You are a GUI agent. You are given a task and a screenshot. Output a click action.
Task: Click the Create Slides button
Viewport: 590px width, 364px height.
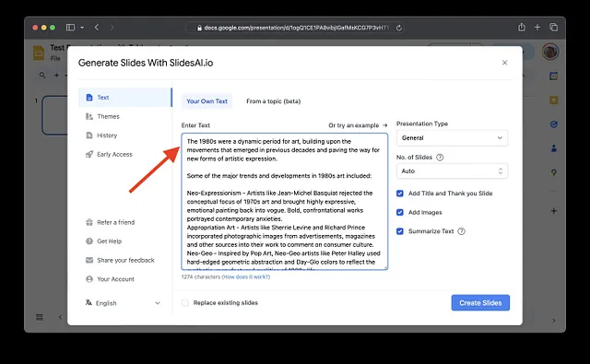[480, 302]
